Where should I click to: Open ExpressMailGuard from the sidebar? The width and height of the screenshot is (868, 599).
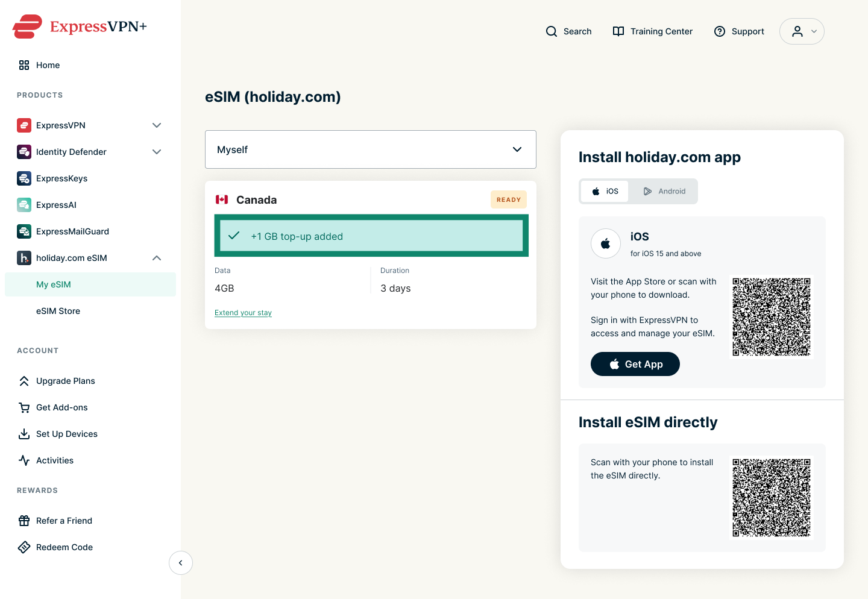pos(90,231)
